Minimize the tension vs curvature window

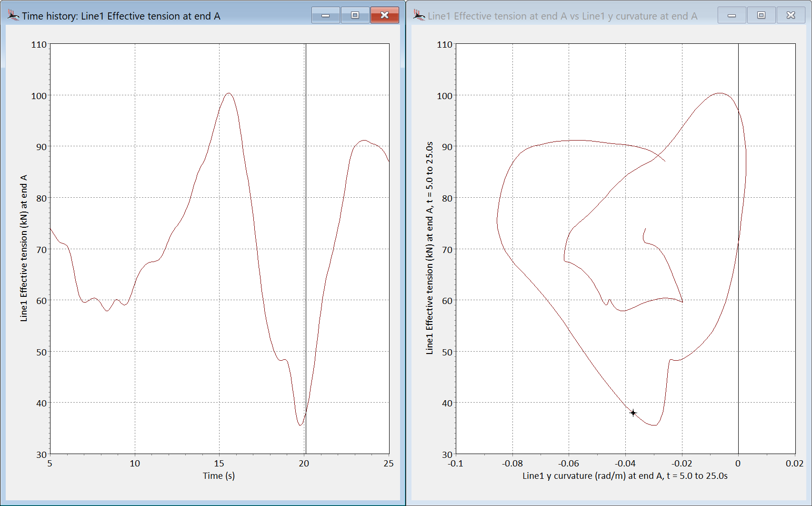pyautogui.click(x=732, y=15)
